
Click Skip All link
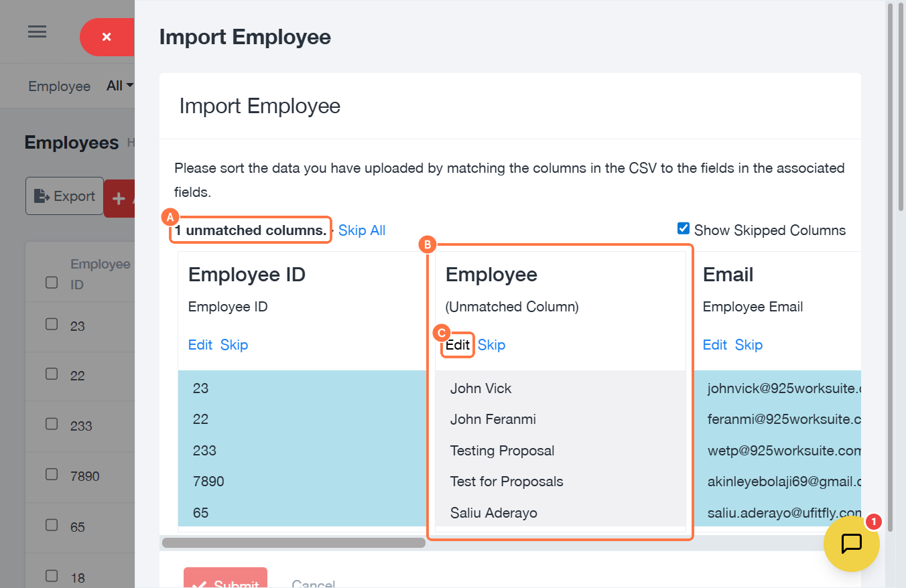[362, 230]
